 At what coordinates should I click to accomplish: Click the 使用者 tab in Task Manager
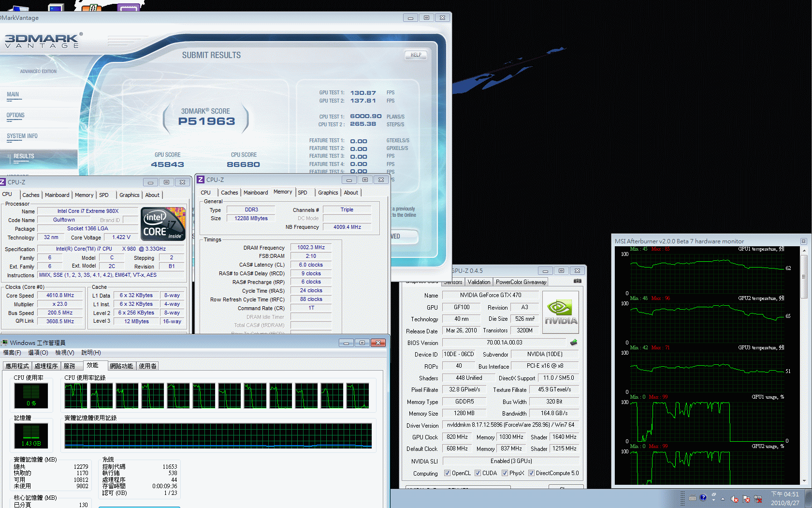pos(147,366)
